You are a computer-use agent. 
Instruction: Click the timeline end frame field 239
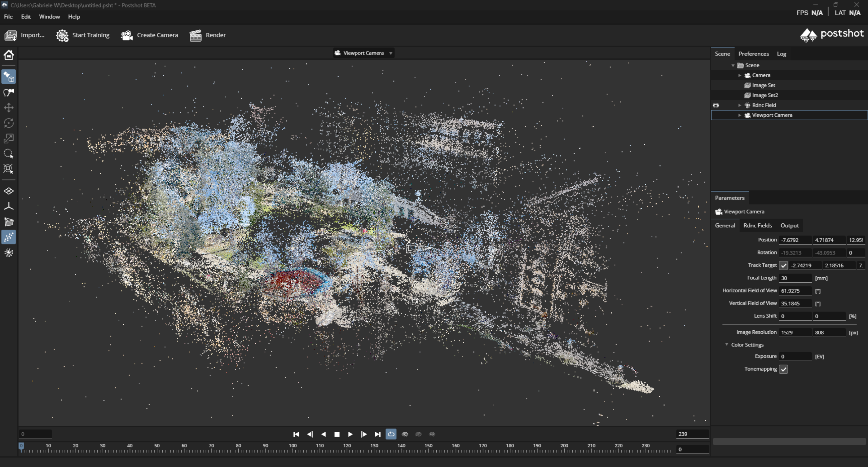coord(692,434)
